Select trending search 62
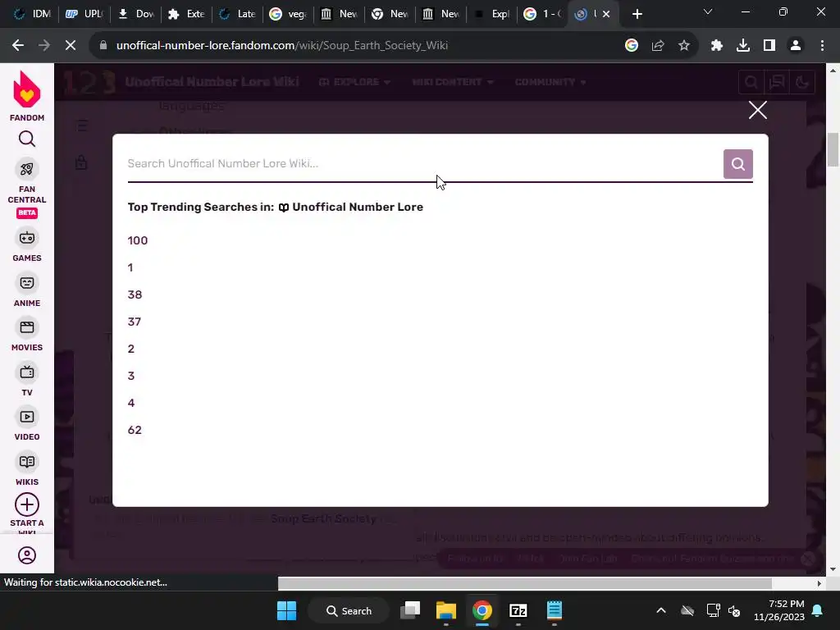The width and height of the screenshot is (840, 630). [x=135, y=430]
